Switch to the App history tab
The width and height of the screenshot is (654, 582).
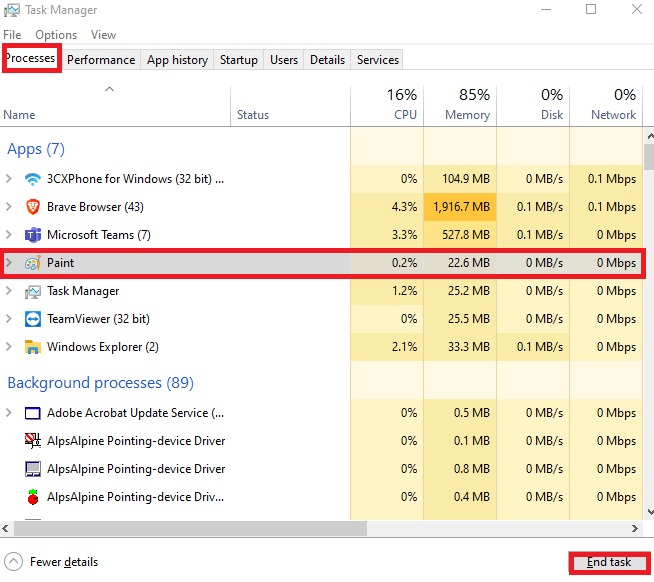(177, 60)
